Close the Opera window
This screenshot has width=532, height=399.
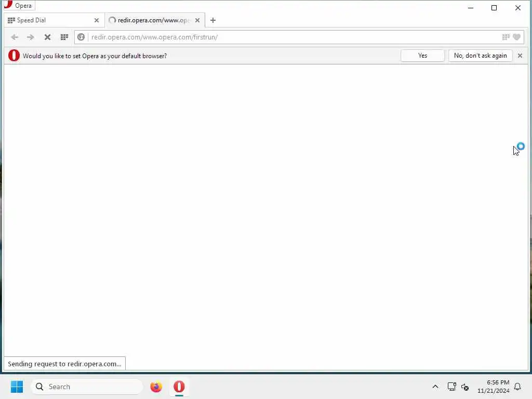tap(518, 7)
